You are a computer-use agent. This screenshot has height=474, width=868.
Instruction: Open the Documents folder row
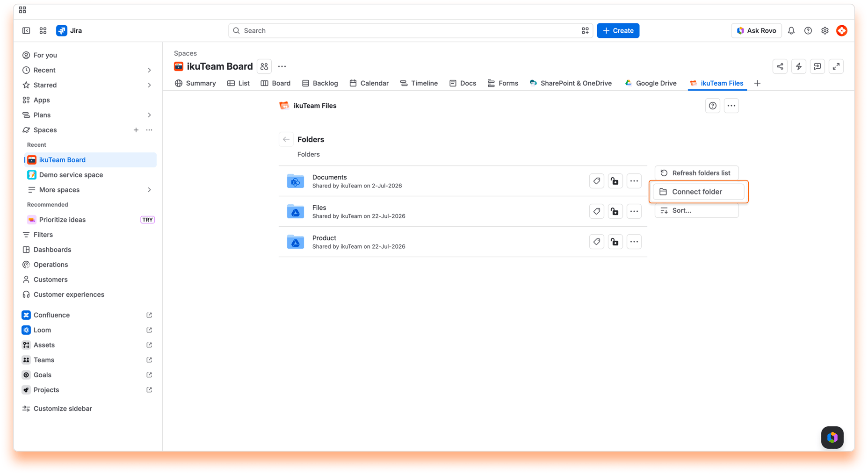click(x=463, y=181)
